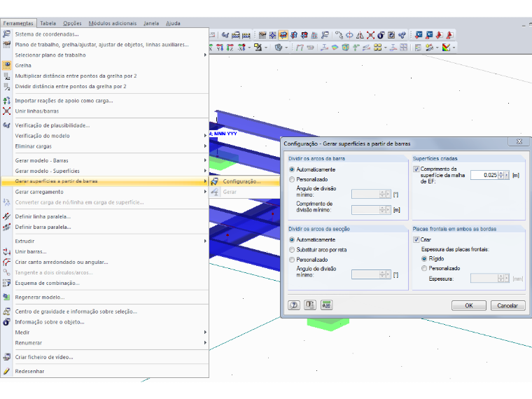This screenshot has width=532, height=399.
Task: Click Unir barras menu icon
Action: click(6, 251)
